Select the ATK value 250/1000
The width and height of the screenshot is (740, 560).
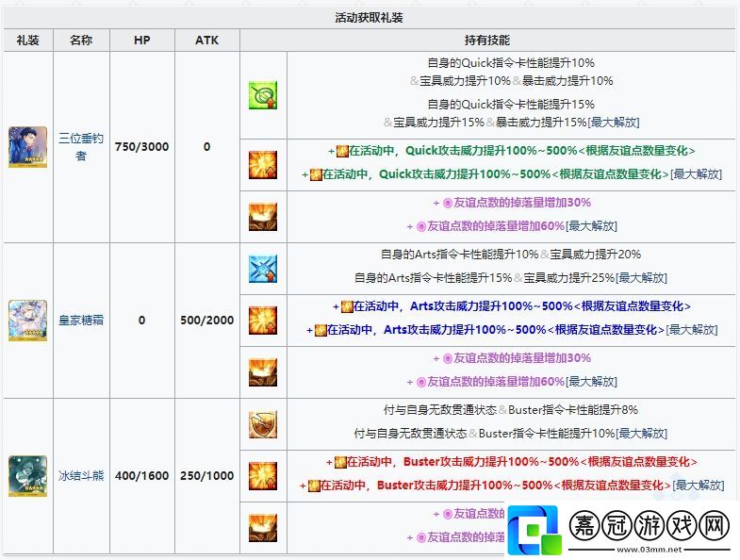click(207, 475)
